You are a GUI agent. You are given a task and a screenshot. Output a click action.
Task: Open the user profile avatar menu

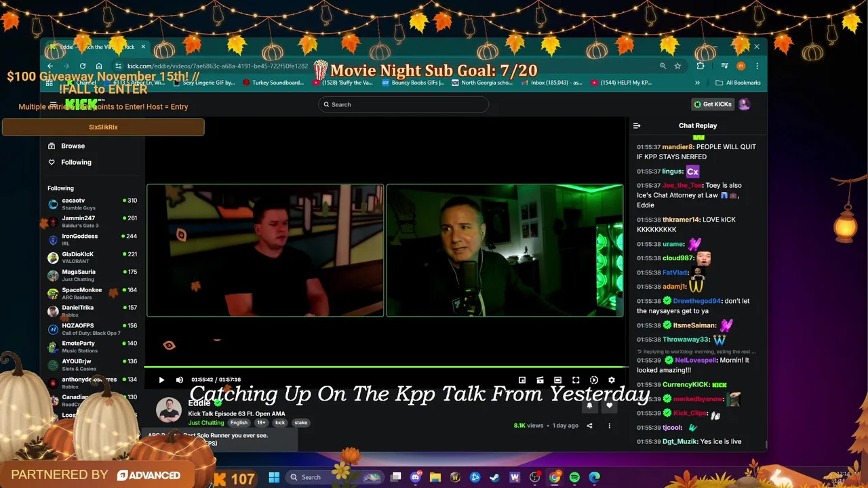[x=745, y=104]
